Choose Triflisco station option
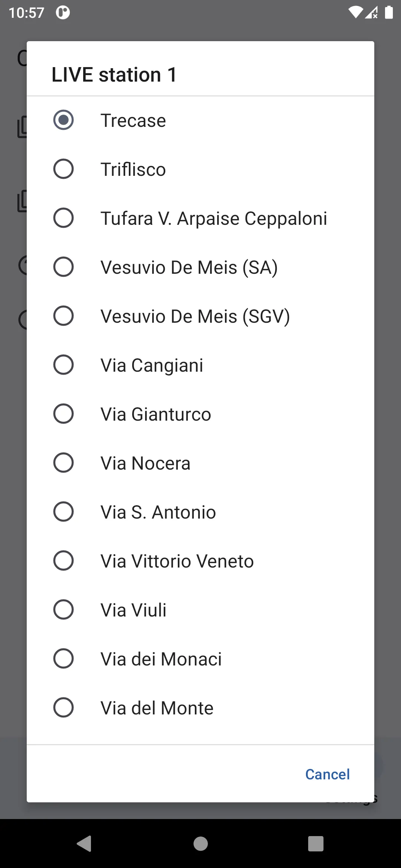The width and height of the screenshot is (401, 868). (200, 169)
